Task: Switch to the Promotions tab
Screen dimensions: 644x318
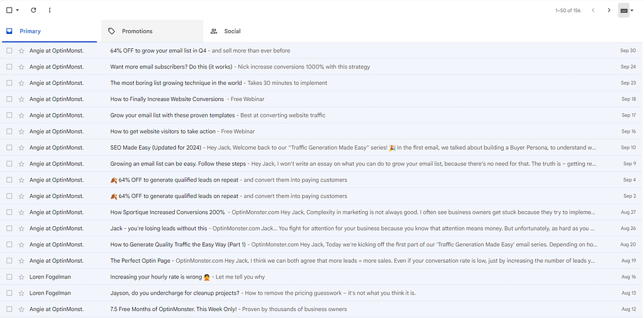Action: (136, 31)
